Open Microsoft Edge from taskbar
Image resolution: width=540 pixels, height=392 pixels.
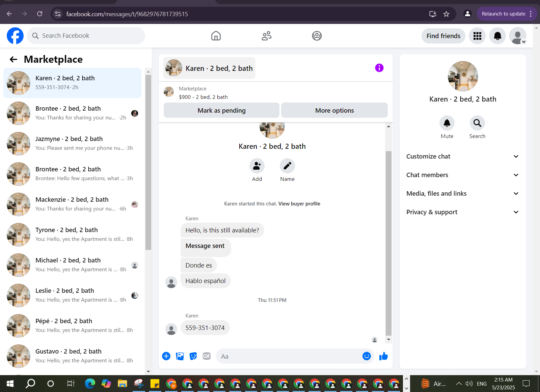coord(90,384)
